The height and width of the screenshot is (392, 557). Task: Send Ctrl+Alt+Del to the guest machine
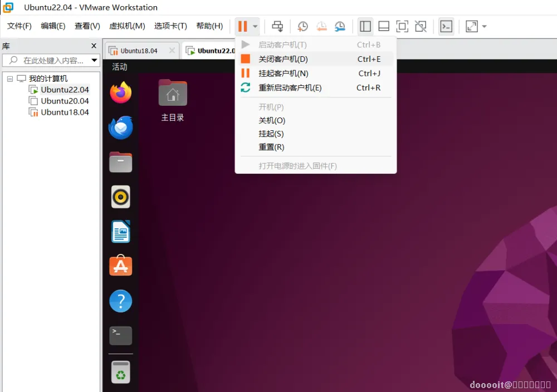pyautogui.click(x=277, y=26)
